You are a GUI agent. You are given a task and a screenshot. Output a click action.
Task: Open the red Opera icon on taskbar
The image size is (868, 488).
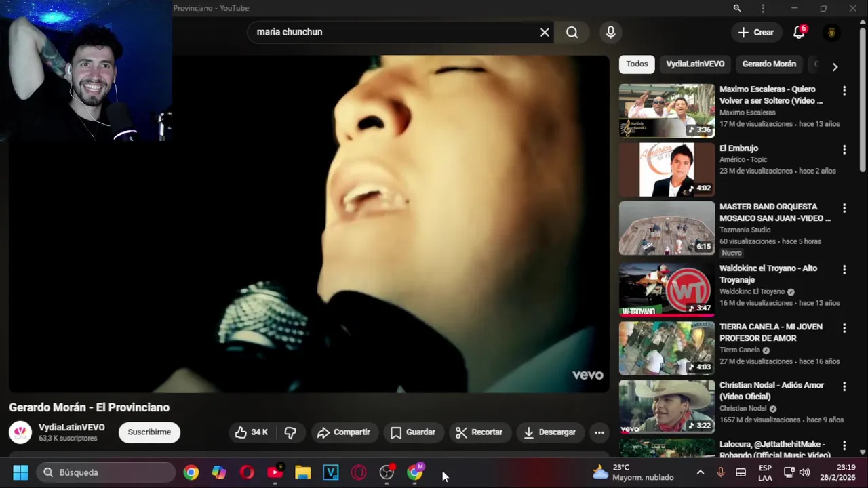[x=247, y=472]
